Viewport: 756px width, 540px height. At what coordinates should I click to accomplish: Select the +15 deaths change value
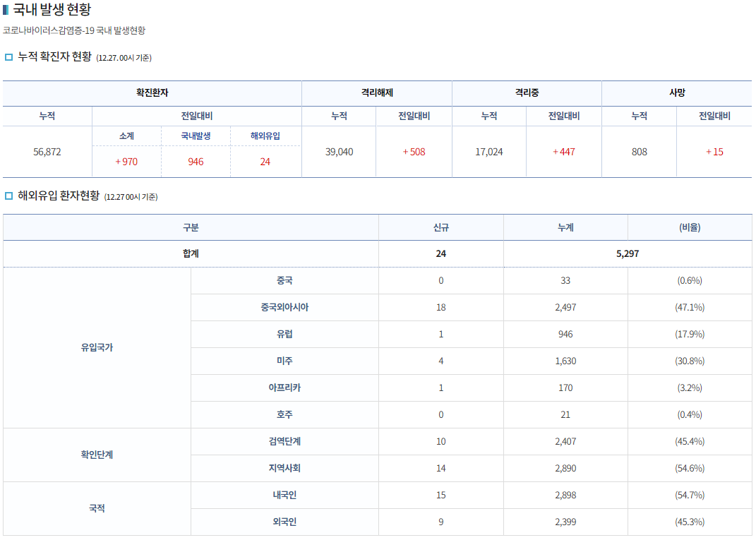(x=714, y=152)
